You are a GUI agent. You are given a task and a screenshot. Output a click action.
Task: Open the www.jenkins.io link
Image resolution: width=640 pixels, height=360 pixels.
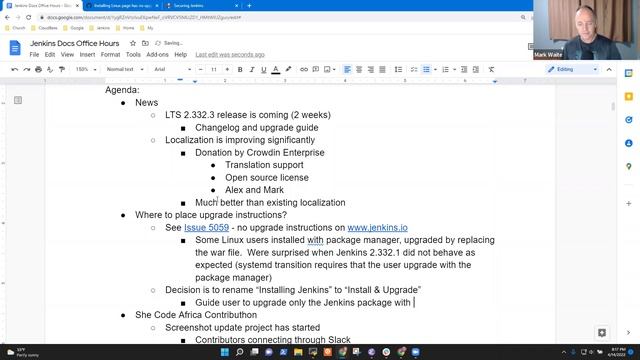(378, 227)
